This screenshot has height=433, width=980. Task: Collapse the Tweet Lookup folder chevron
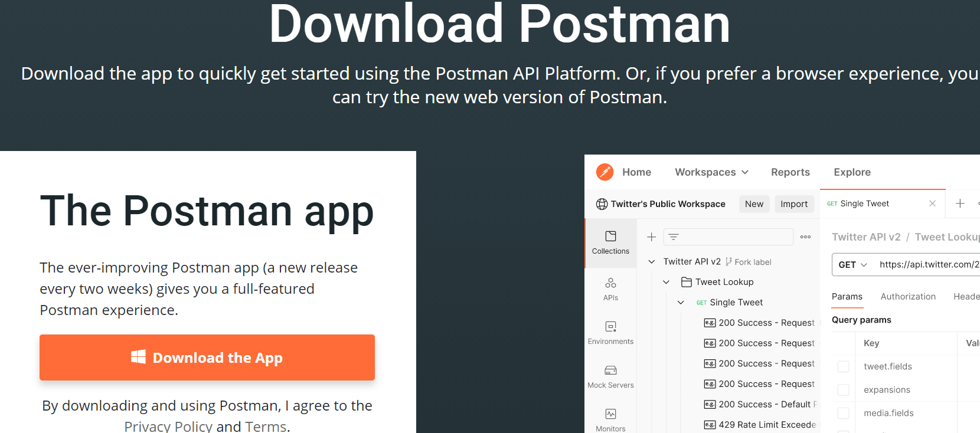[666, 282]
